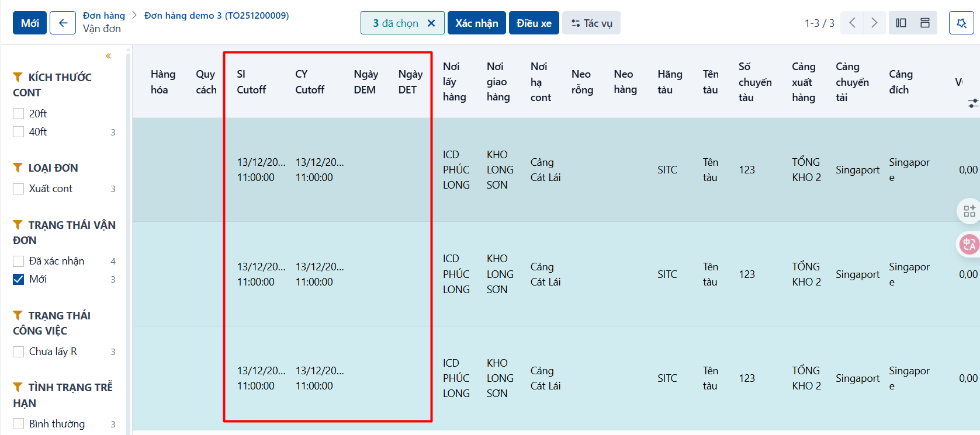This screenshot has width=980, height=435.
Task: Sort by Neo hàng column
Action: pyautogui.click(x=625, y=82)
